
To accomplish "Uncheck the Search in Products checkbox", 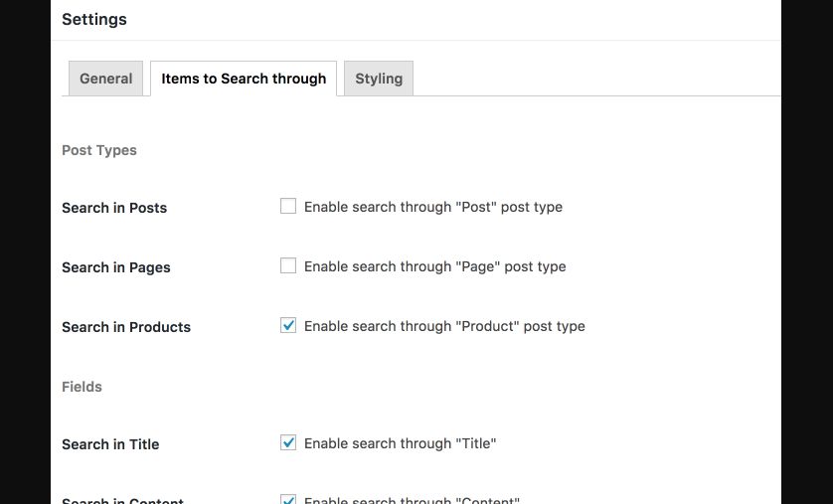I will [288, 326].
